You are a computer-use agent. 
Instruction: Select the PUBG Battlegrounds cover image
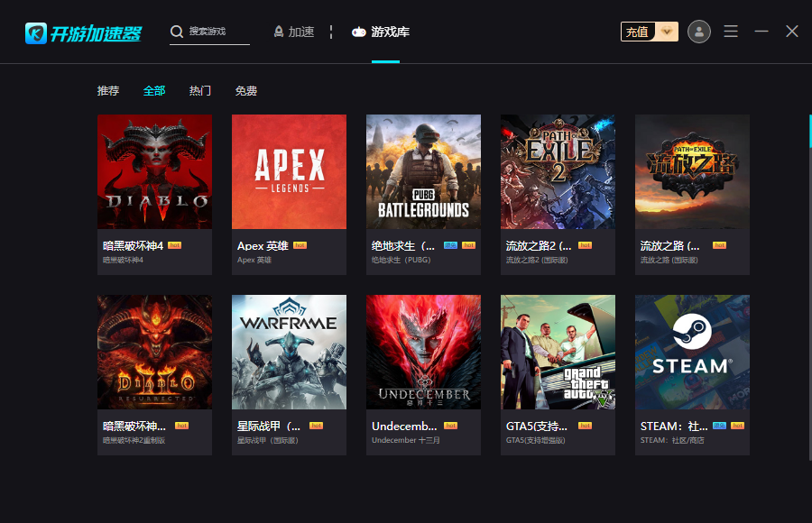[423, 171]
